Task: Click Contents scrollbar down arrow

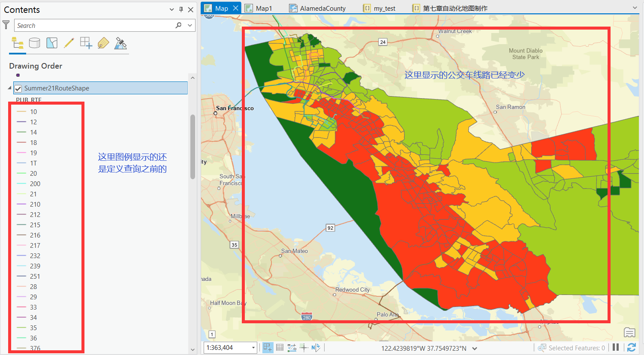Action: tap(193, 349)
